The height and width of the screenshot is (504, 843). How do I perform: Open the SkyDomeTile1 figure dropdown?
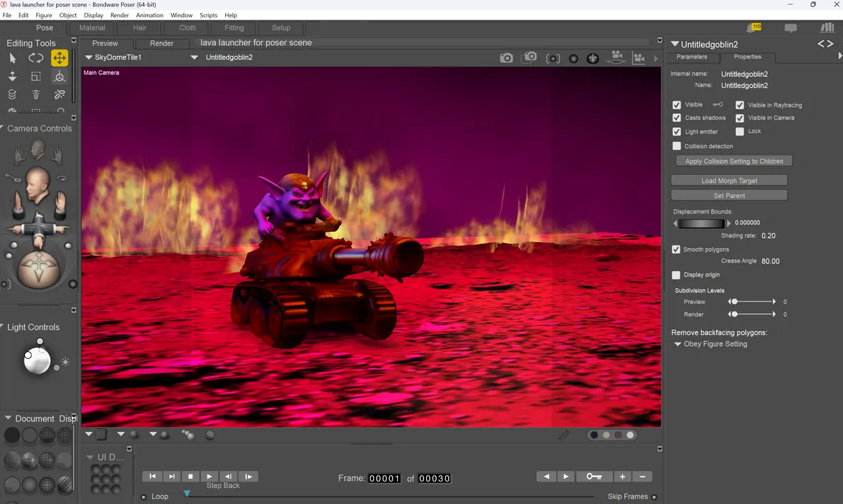113,57
